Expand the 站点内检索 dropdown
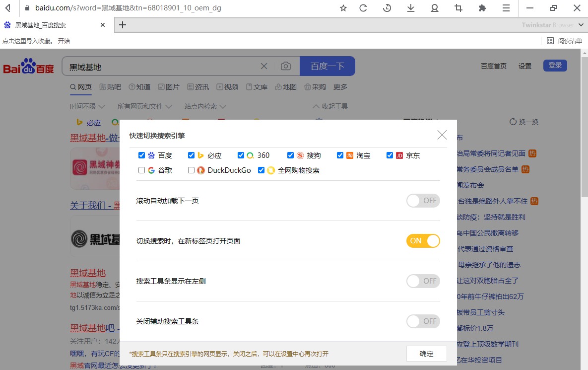 pos(205,106)
